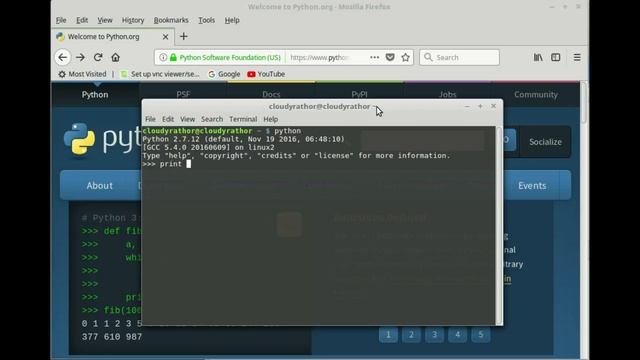640x360 pixels.
Task: Show slide 2 of code carousel
Action: pos(411,335)
